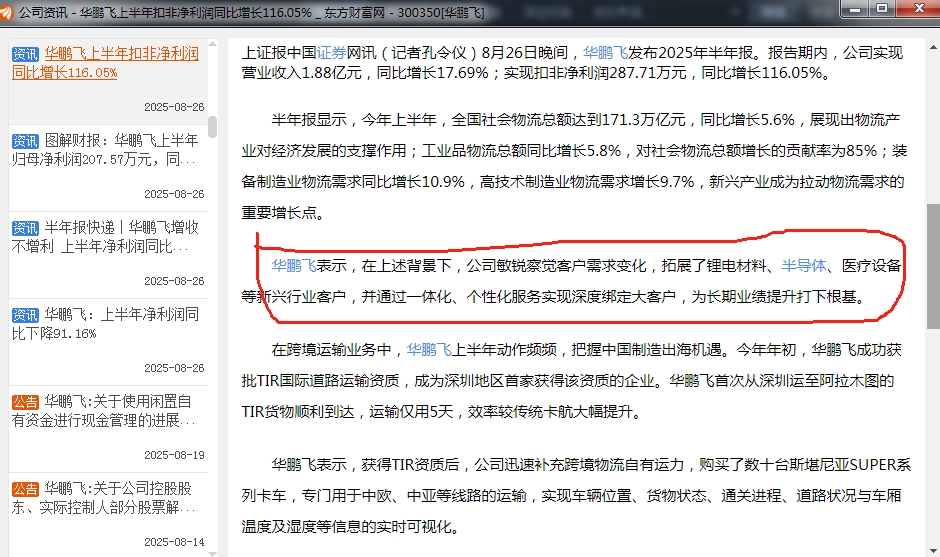The width and height of the screenshot is (940, 557).
Task: Click the app logo icon in title bar
Action: coord(5,12)
